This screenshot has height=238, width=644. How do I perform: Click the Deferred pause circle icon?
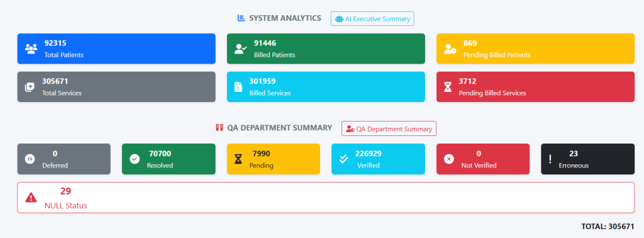coord(30,159)
